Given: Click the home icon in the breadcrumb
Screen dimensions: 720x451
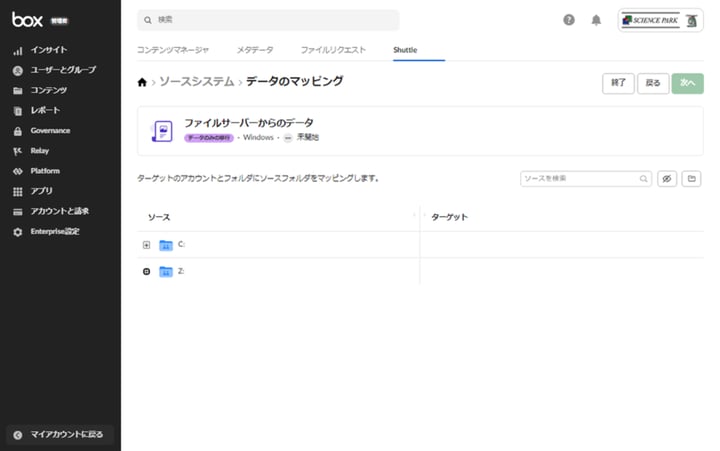Looking at the screenshot, I should (142, 82).
